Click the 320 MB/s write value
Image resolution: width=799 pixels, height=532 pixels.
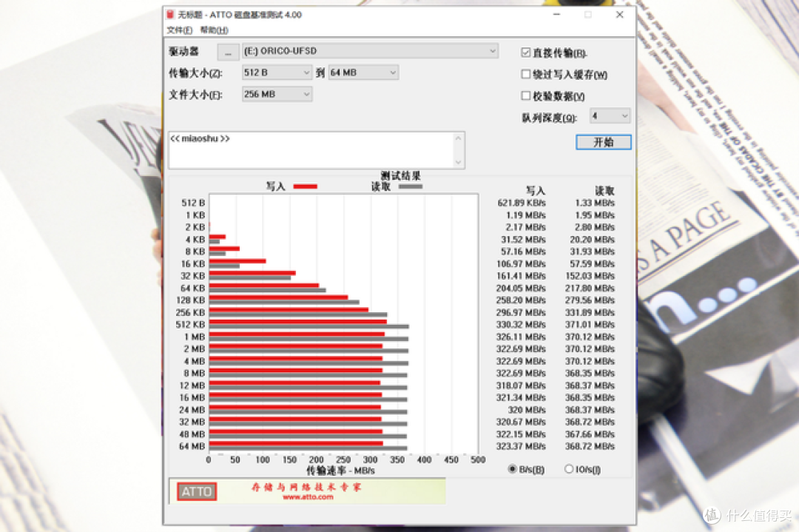click(x=527, y=410)
